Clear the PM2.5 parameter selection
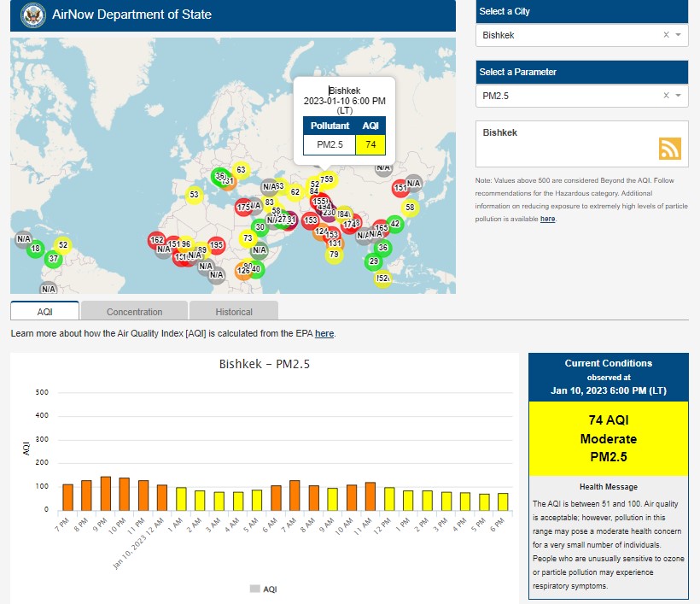 (666, 96)
